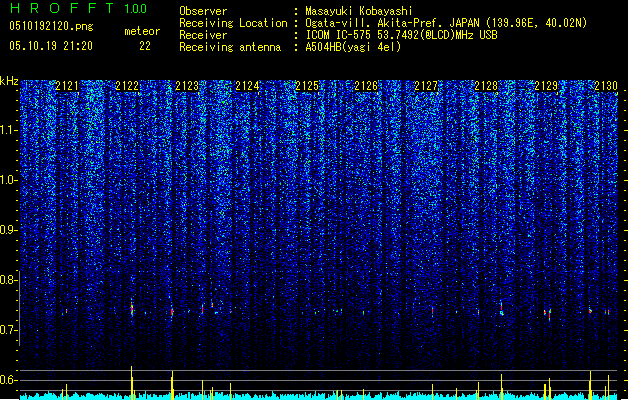Click the 2129 time marker
Viewport: 629px width, 400px height.
(546, 86)
